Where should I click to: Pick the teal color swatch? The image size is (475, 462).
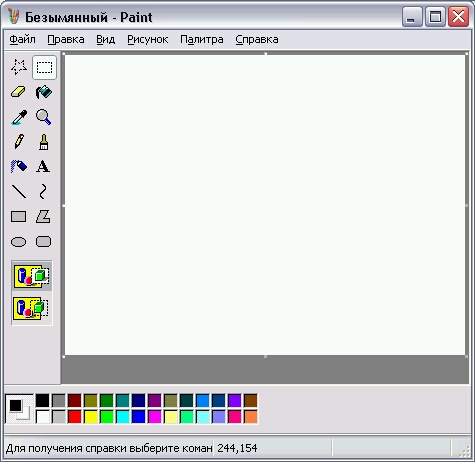click(x=123, y=401)
